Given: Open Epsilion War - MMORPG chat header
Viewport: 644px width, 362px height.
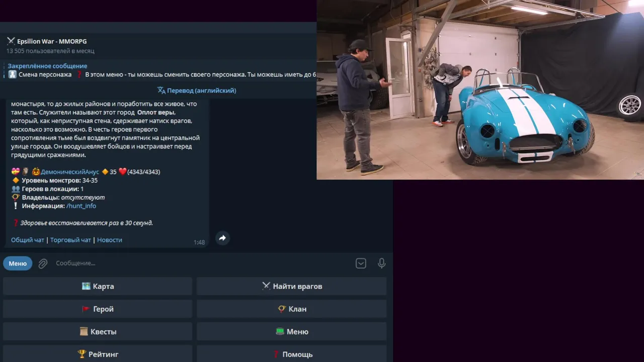Looking at the screenshot, I should (51, 41).
